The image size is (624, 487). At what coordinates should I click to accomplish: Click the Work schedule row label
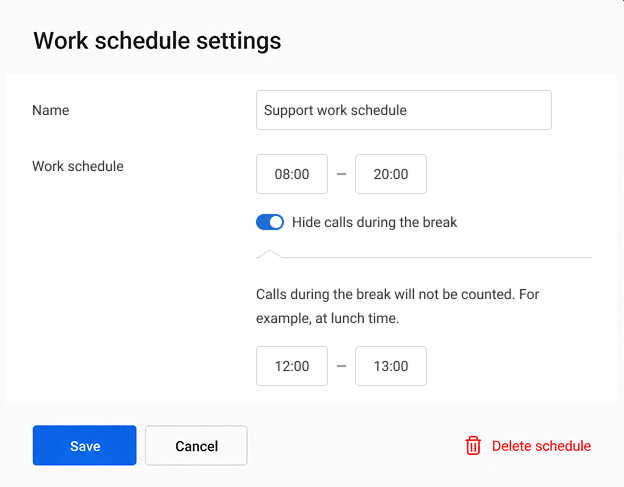(x=78, y=166)
